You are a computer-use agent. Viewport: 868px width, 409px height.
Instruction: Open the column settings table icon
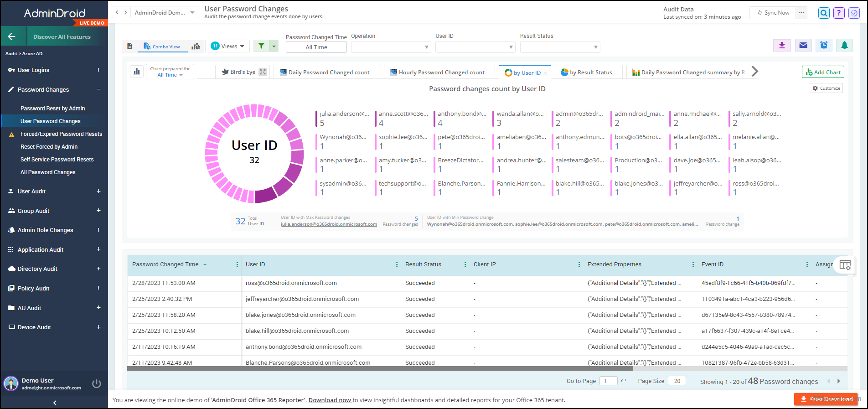click(x=845, y=265)
